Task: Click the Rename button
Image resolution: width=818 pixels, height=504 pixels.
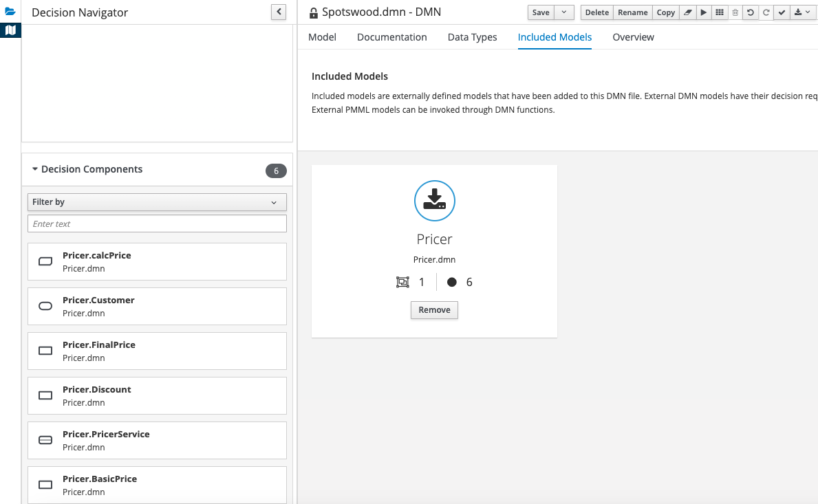Action: (632, 12)
